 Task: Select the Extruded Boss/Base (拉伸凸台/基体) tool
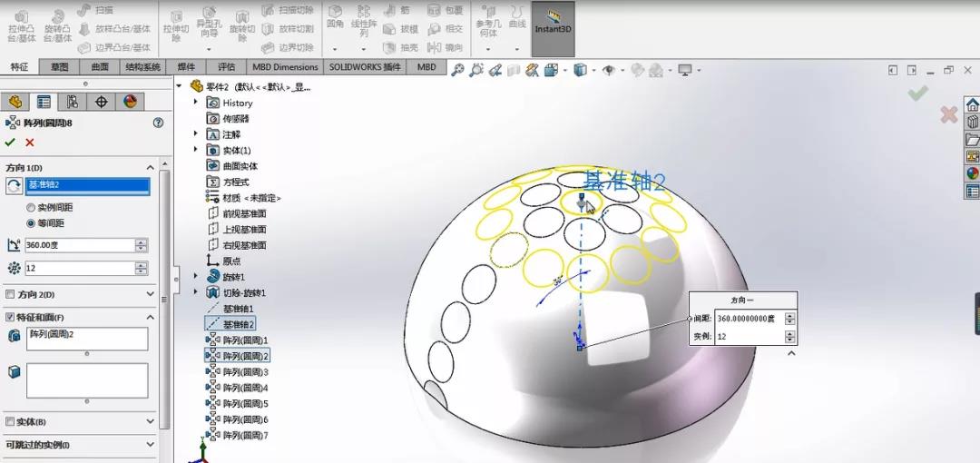click(21, 25)
